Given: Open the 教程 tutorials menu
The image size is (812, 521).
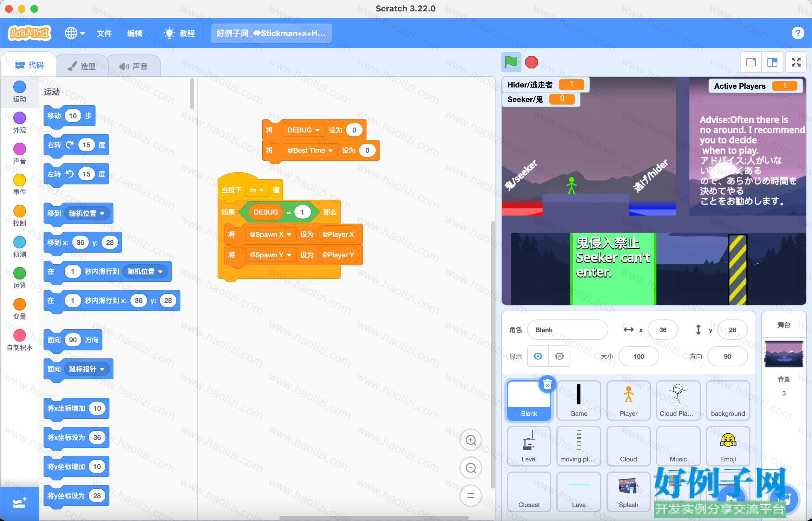Looking at the screenshot, I should click(x=179, y=33).
